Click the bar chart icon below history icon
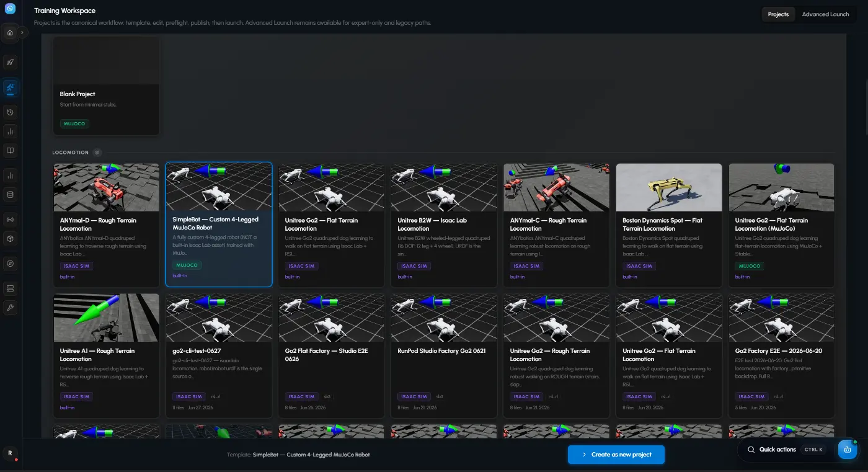The height and width of the screenshot is (472, 868). [x=10, y=131]
